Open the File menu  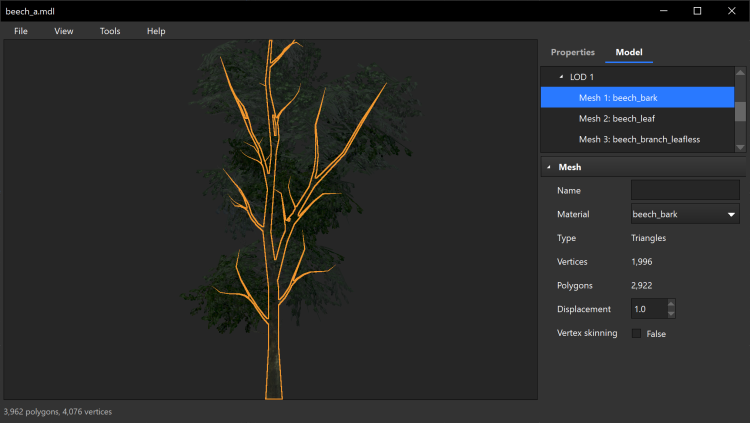point(21,31)
